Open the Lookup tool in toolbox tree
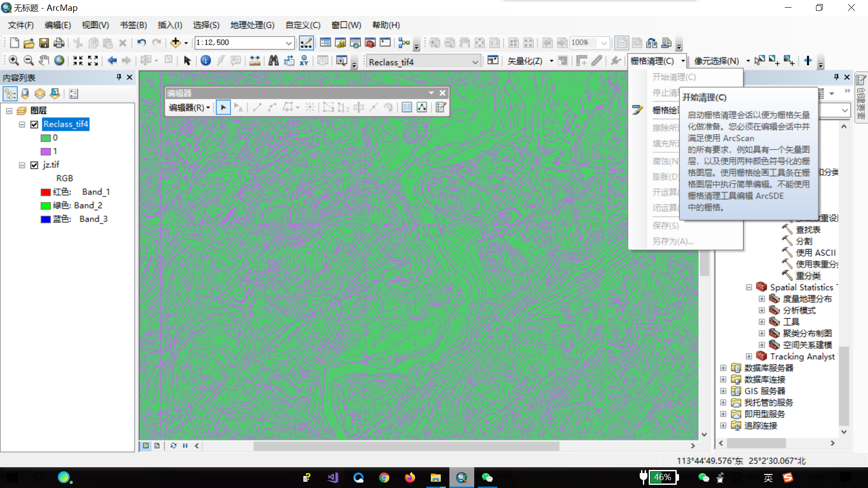This screenshot has height=488, width=868. (808, 230)
